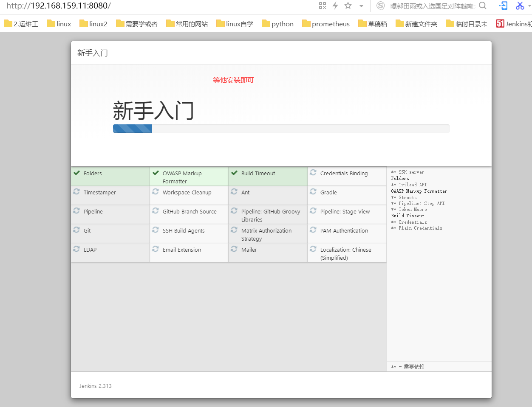Click checkmark beside Build Timeout
The height and width of the screenshot is (407, 532).
click(x=234, y=173)
